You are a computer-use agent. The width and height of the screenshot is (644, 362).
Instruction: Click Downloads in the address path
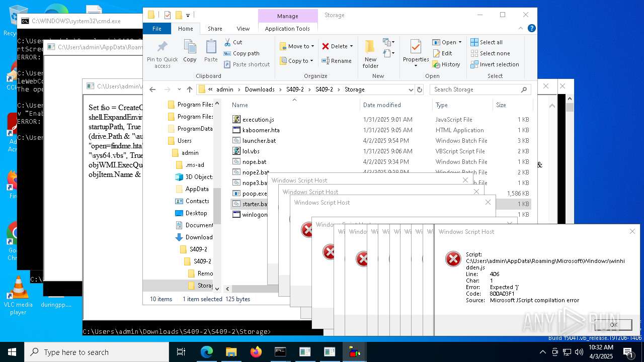[260, 89]
